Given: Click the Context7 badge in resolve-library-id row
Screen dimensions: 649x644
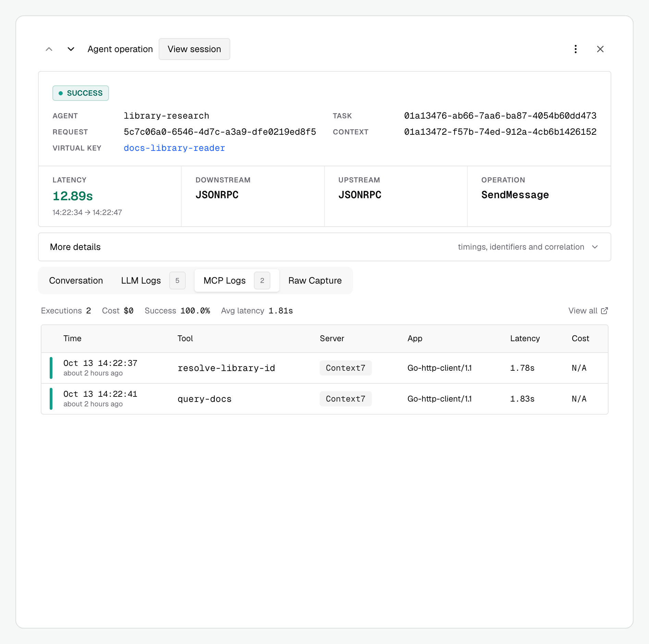Looking at the screenshot, I should click(345, 368).
